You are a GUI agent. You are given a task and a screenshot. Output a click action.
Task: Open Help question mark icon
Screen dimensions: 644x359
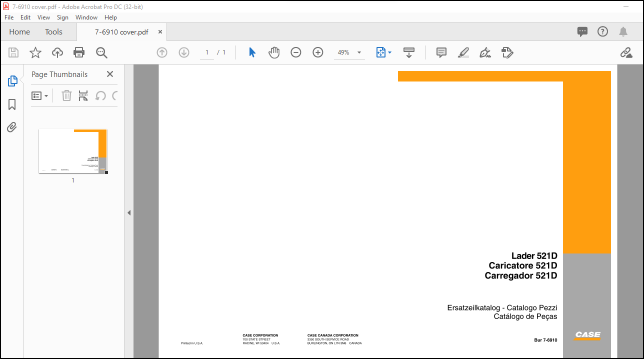(x=603, y=31)
